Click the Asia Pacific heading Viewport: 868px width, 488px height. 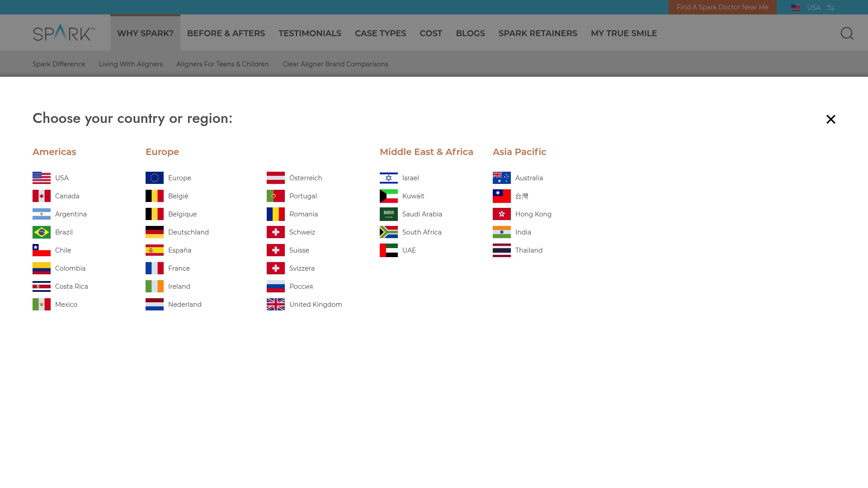[519, 152]
